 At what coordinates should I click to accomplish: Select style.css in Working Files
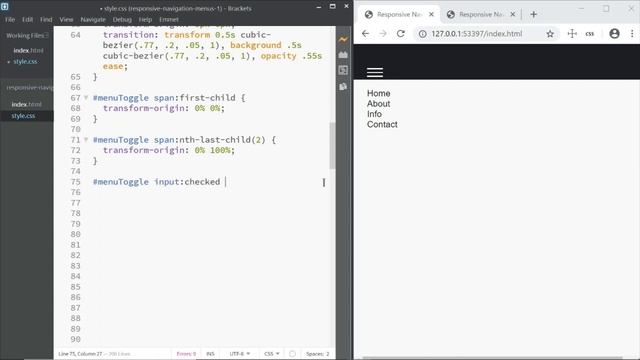25,62
